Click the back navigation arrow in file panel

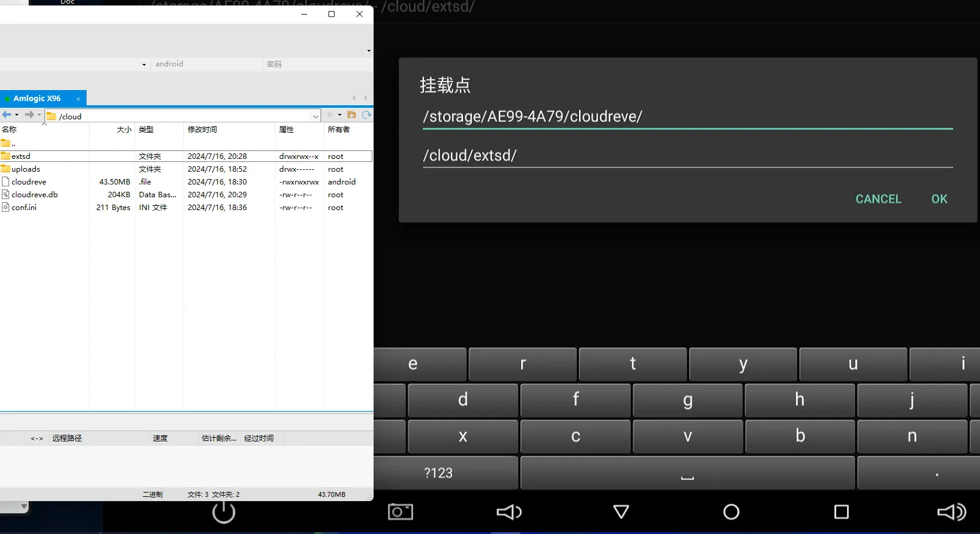(x=6, y=115)
